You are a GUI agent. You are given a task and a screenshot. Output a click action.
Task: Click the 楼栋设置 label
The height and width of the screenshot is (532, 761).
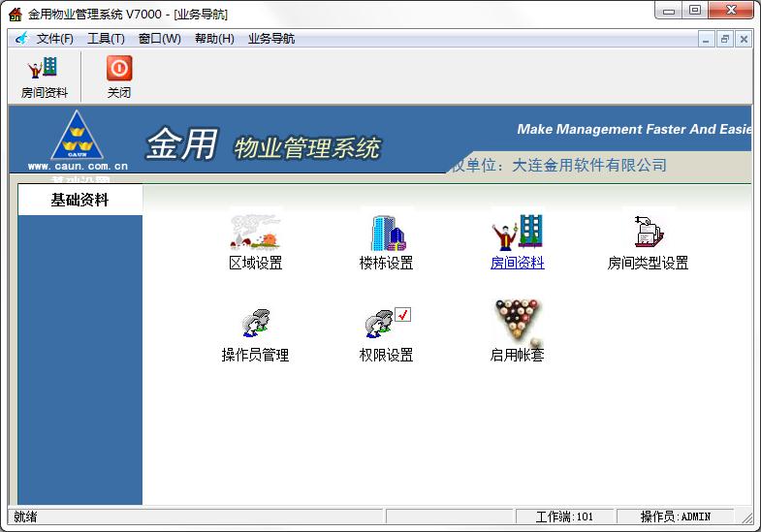387,263
